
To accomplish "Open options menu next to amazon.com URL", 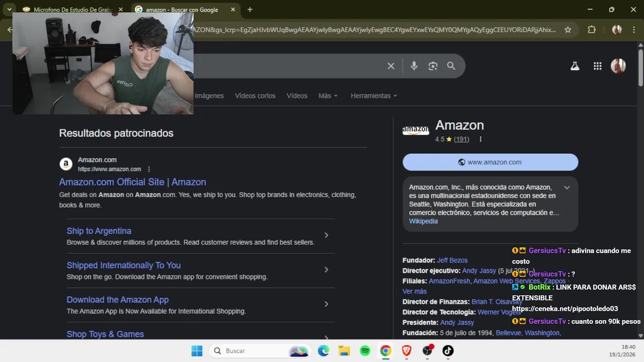I will 149,169.
